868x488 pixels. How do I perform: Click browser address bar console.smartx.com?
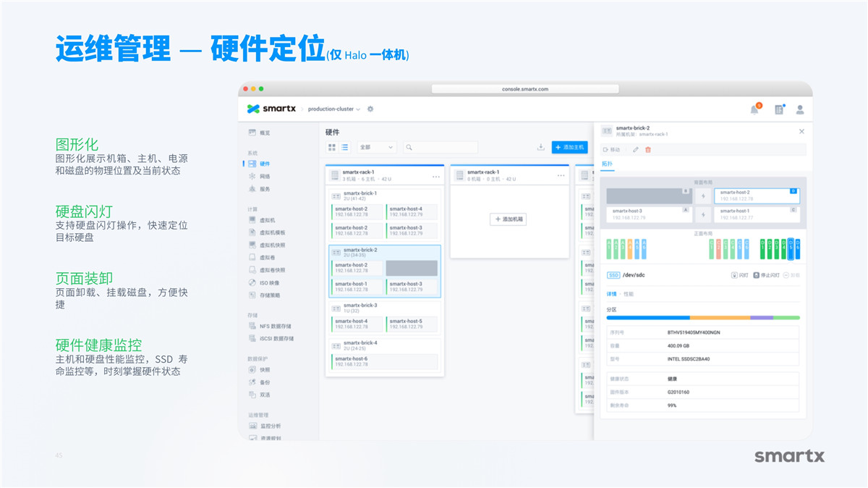[x=525, y=89]
